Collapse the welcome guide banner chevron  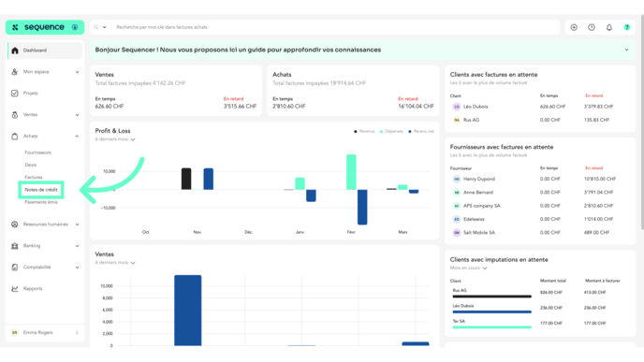tap(626, 50)
